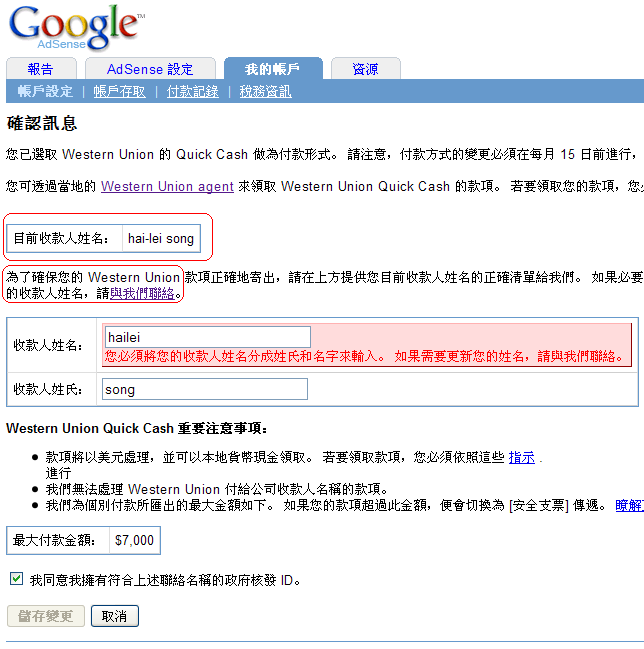Click the red name split error message
This screenshot has height=649, width=644.
click(x=364, y=356)
